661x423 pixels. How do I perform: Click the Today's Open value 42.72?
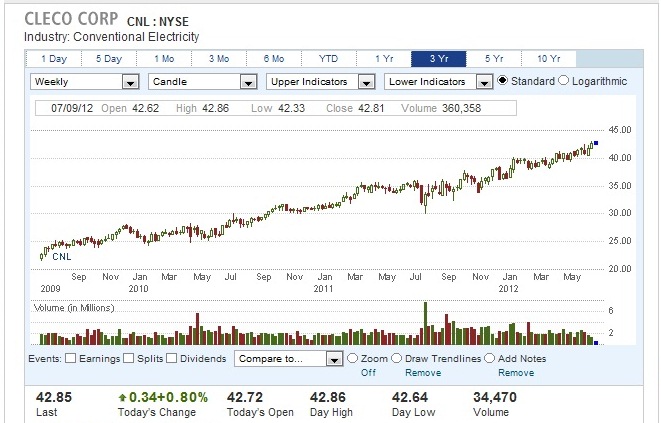[245, 397]
